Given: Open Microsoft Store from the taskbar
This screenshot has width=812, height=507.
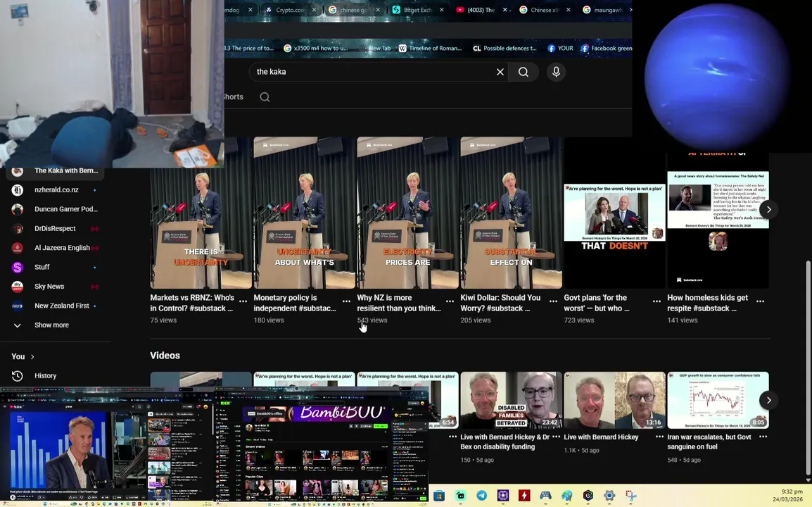Looking at the screenshot, I should click(x=439, y=496).
